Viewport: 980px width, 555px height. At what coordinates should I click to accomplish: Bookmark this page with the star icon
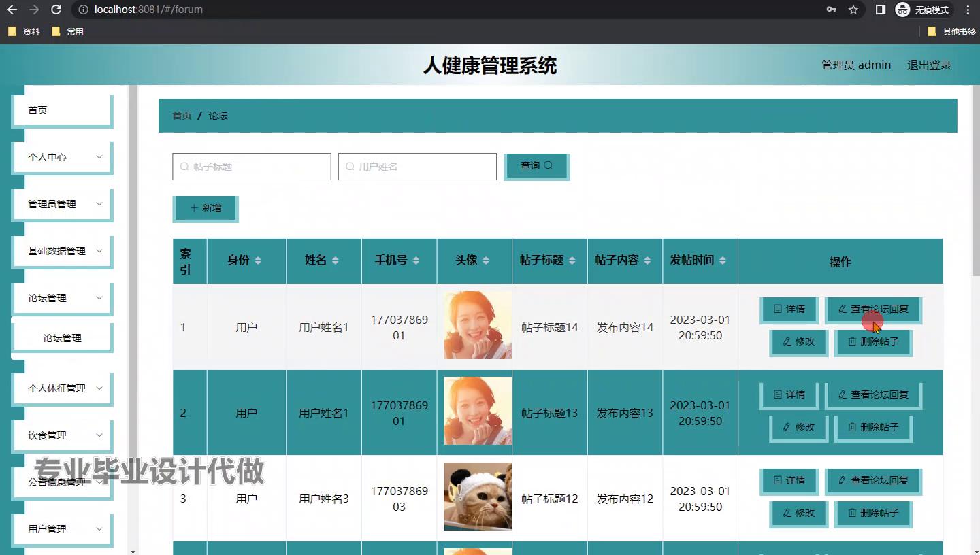pyautogui.click(x=853, y=10)
